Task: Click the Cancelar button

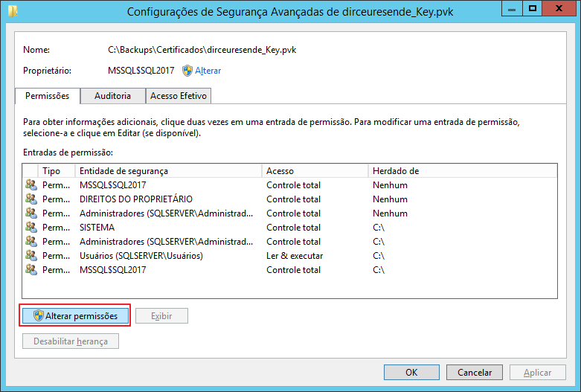Action: click(475, 373)
